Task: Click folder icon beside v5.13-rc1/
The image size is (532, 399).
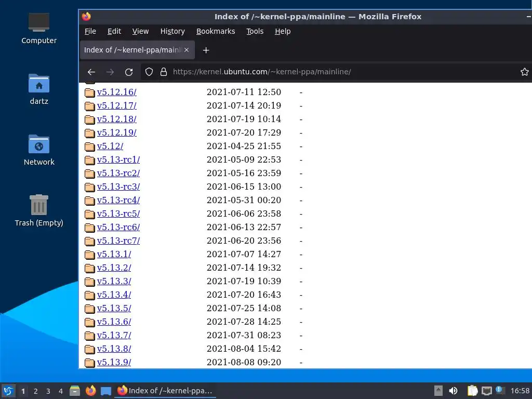Action: click(89, 160)
